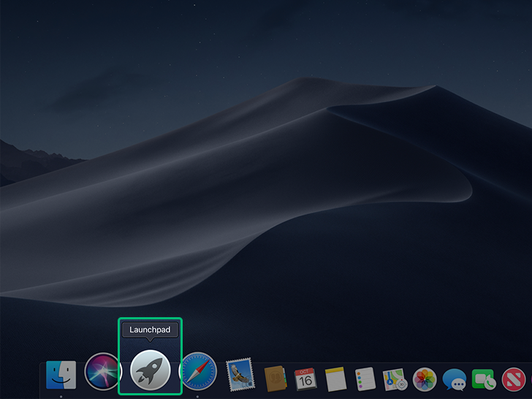Open Launchpad rocket icon
This screenshot has height=399, width=532.
[151, 370]
